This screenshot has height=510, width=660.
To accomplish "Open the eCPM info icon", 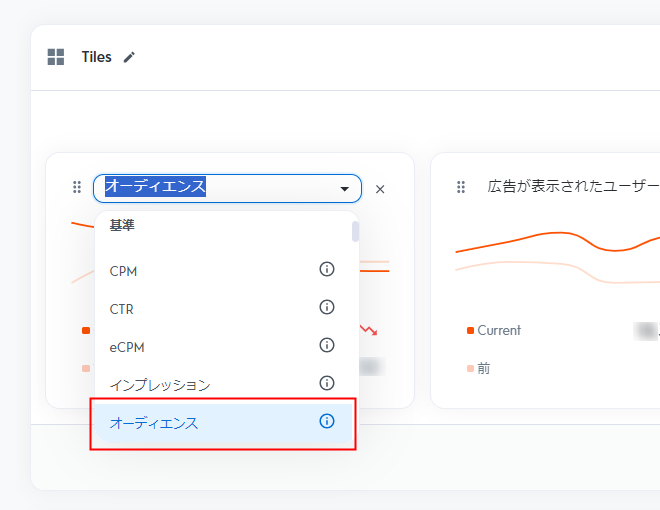I will (x=326, y=346).
